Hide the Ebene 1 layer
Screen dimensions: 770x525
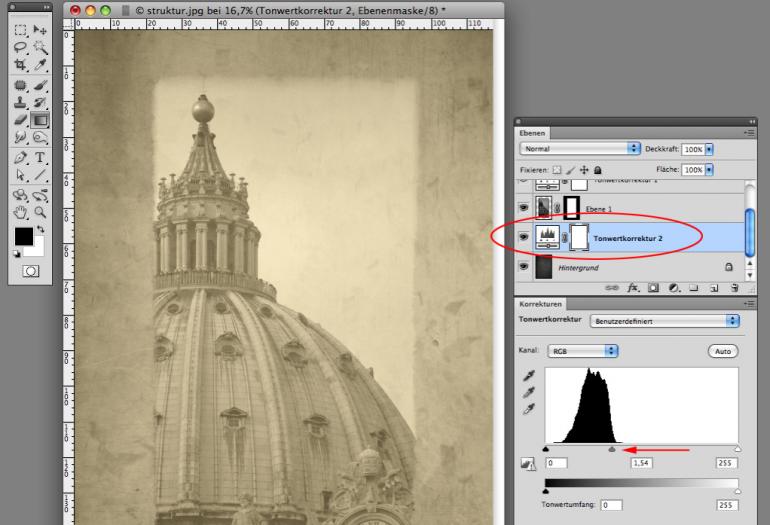(x=523, y=208)
